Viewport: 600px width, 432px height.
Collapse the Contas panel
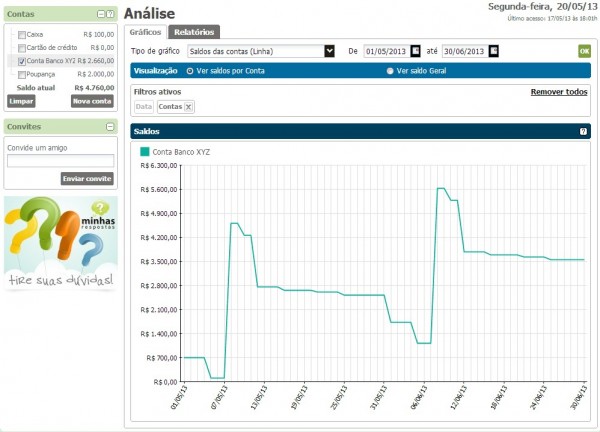(x=99, y=15)
